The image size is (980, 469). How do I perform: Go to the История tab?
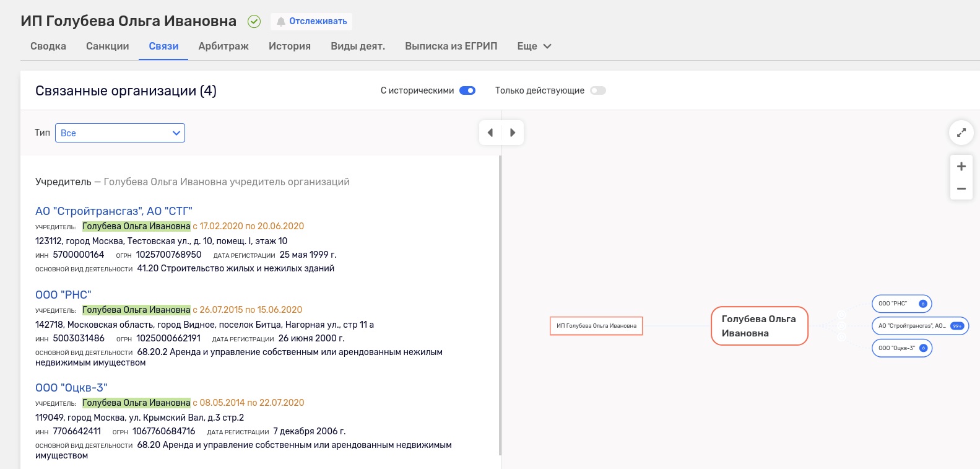(x=290, y=46)
